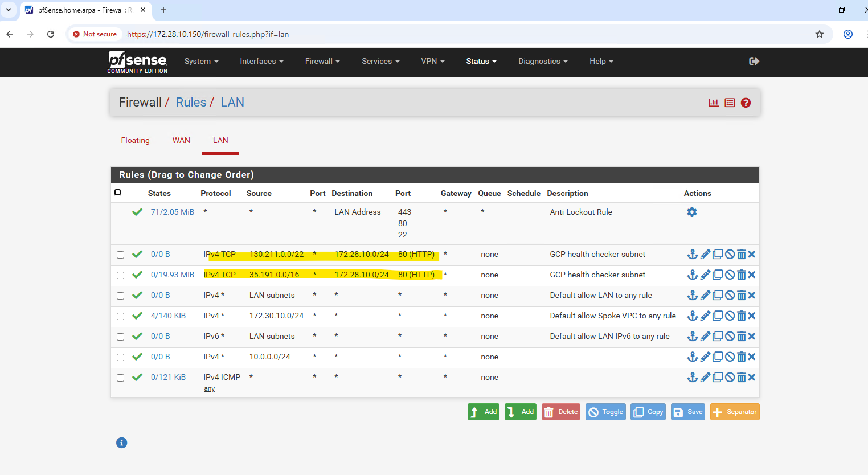Disable the Spoke VPC rule via its ban icon
The width and height of the screenshot is (868, 475).
[730, 316]
